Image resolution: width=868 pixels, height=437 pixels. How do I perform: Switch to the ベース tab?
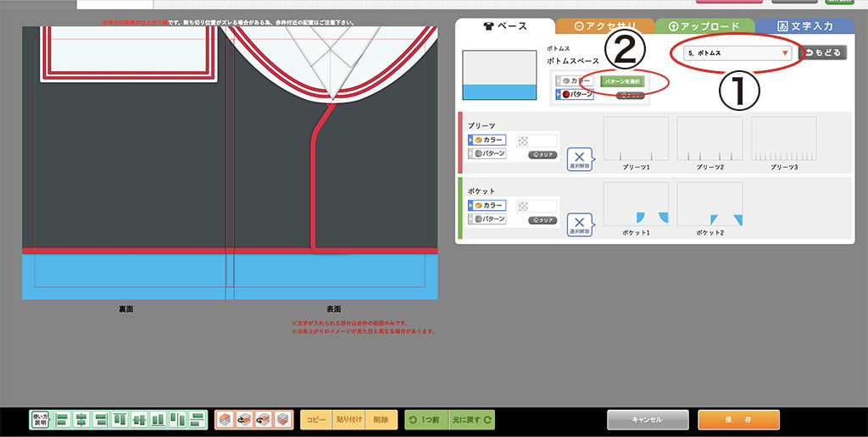coord(505,26)
